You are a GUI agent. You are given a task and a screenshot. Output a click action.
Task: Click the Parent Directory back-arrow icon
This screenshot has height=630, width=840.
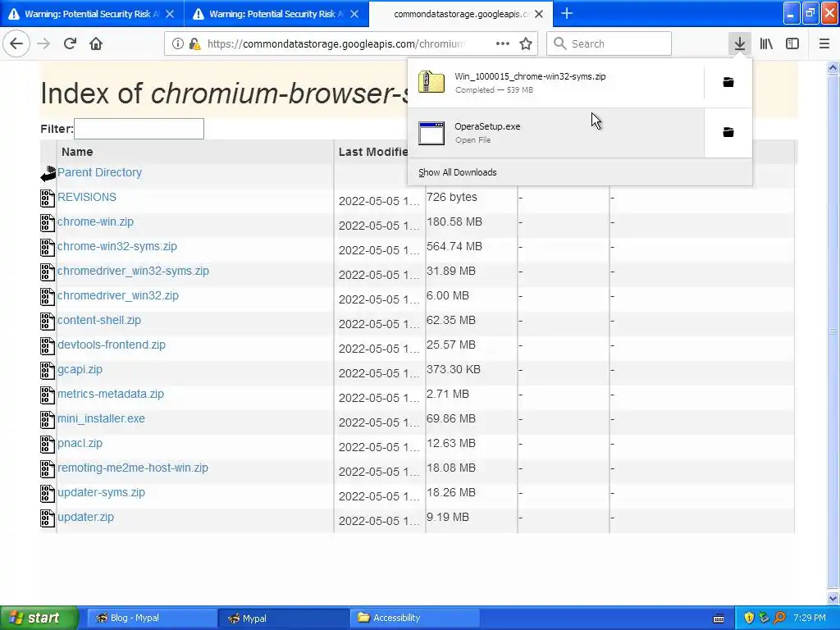click(x=48, y=174)
